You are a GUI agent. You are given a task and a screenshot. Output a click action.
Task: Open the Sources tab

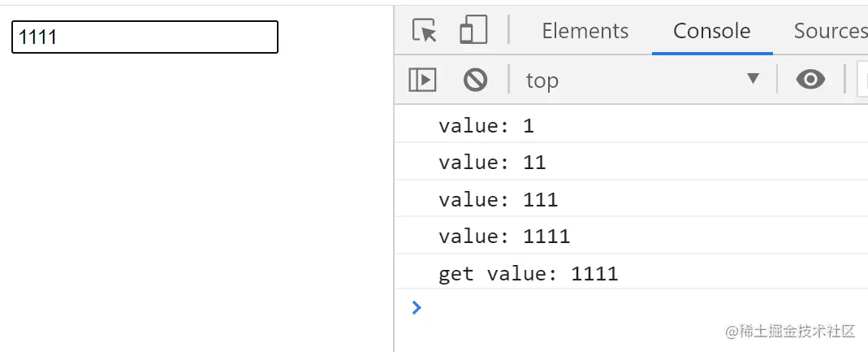[830, 31]
